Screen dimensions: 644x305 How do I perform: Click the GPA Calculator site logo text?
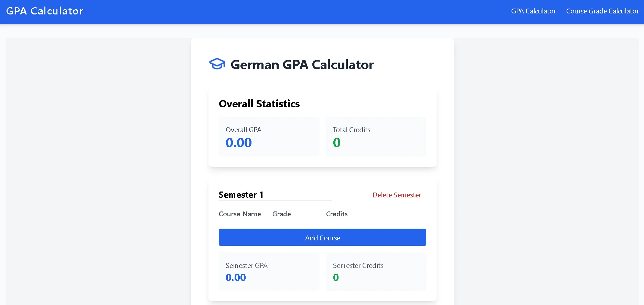(x=45, y=11)
